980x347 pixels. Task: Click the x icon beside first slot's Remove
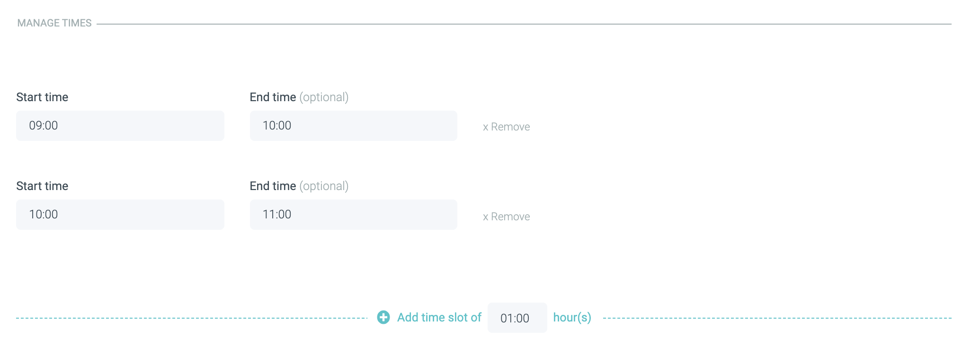pyautogui.click(x=485, y=127)
